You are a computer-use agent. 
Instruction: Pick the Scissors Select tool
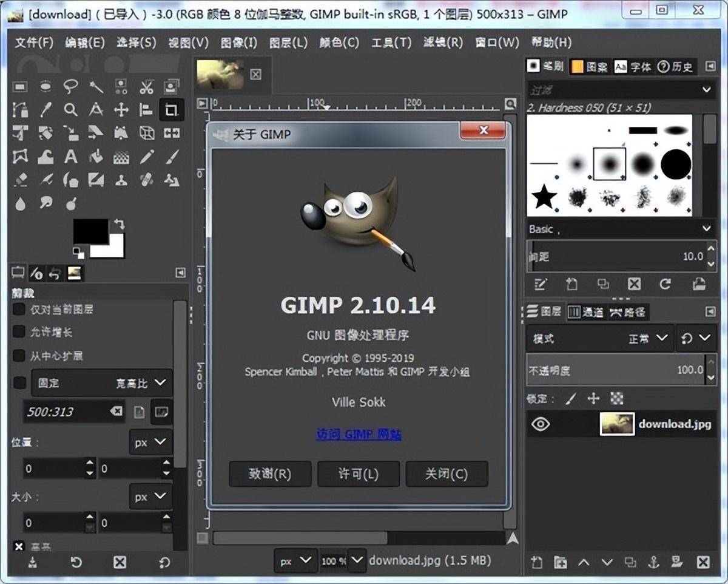pos(147,87)
